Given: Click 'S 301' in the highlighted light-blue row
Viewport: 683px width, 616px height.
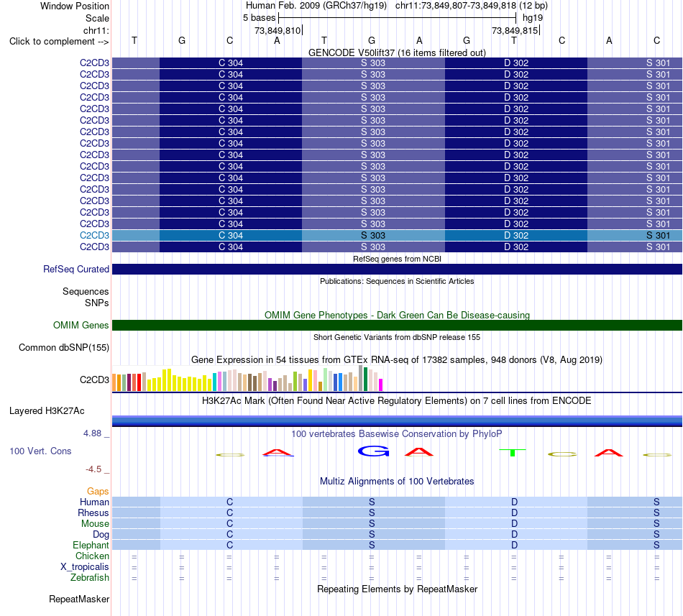Looking at the screenshot, I should [x=658, y=236].
